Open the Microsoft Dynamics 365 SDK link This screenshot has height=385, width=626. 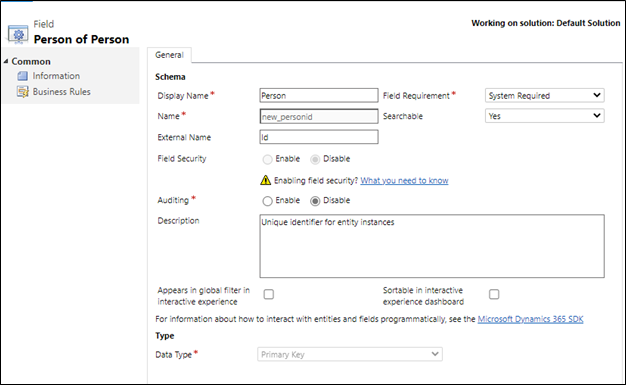click(530, 319)
